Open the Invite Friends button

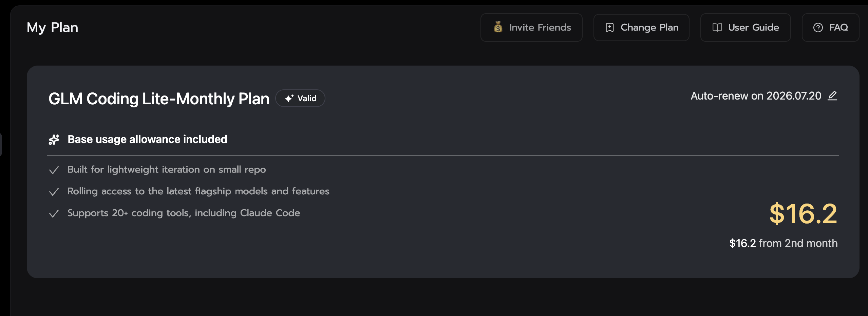531,28
